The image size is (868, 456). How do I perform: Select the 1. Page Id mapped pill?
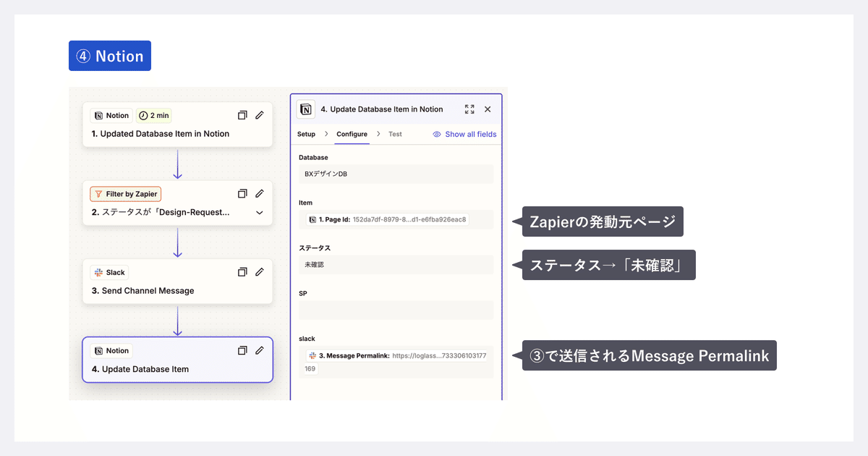(x=387, y=219)
